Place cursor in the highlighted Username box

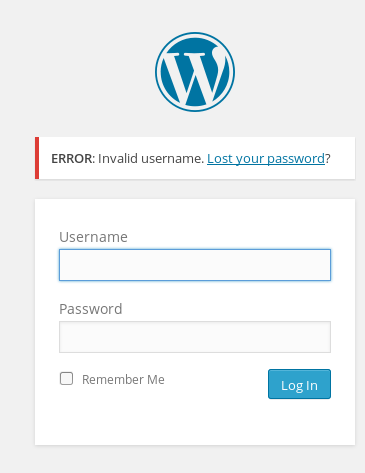tap(195, 265)
